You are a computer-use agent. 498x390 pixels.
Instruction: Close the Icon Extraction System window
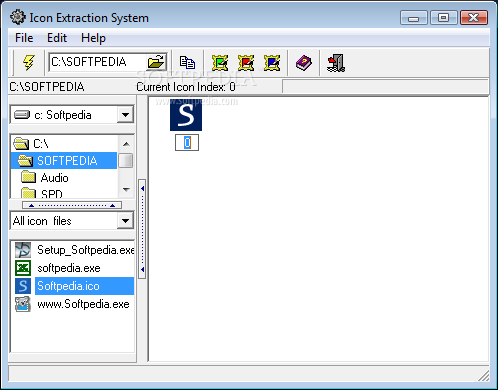pyautogui.click(x=474, y=18)
